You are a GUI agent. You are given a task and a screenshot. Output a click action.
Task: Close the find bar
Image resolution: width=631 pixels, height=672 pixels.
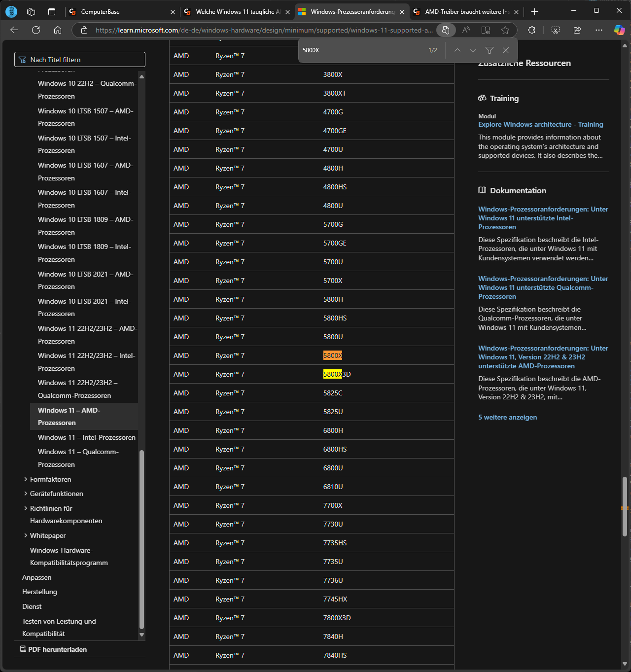click(x=506, y=50)
